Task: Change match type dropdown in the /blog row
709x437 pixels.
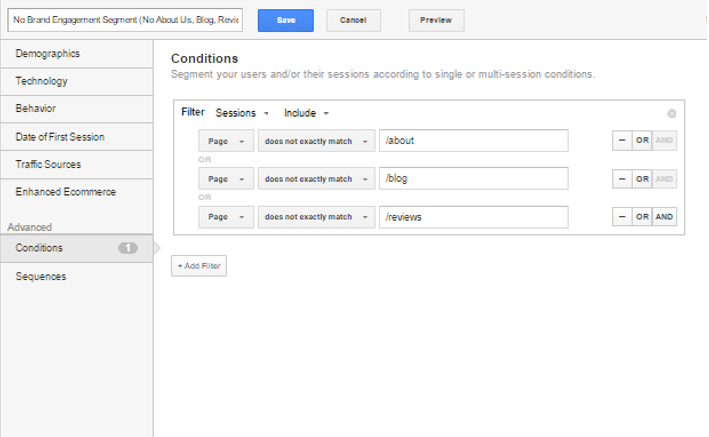Action: 316,179
